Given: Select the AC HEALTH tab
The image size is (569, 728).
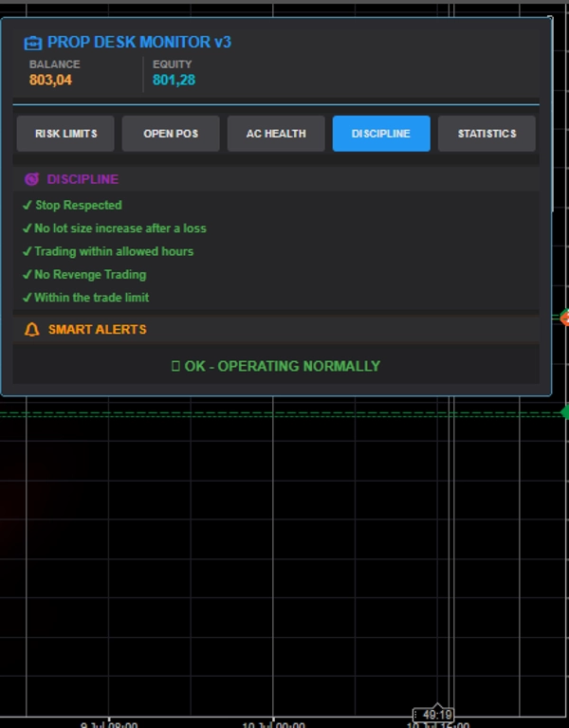Looking at the screenshot, I should [x=276, y=134].
